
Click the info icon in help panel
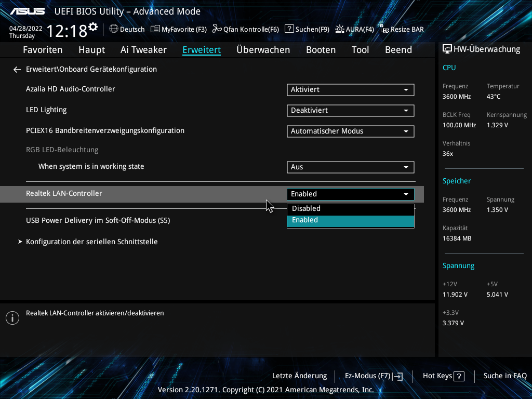coord(12,318)
